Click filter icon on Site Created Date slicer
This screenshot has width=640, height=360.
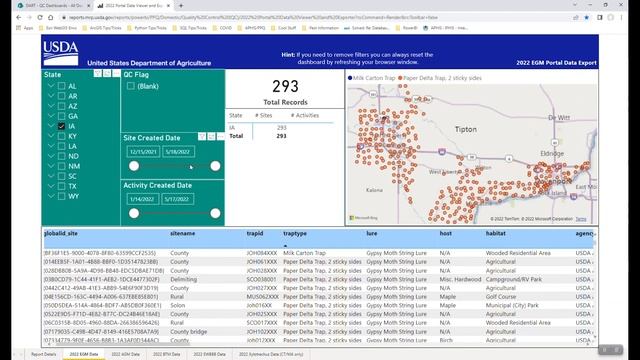click(202, 136)
